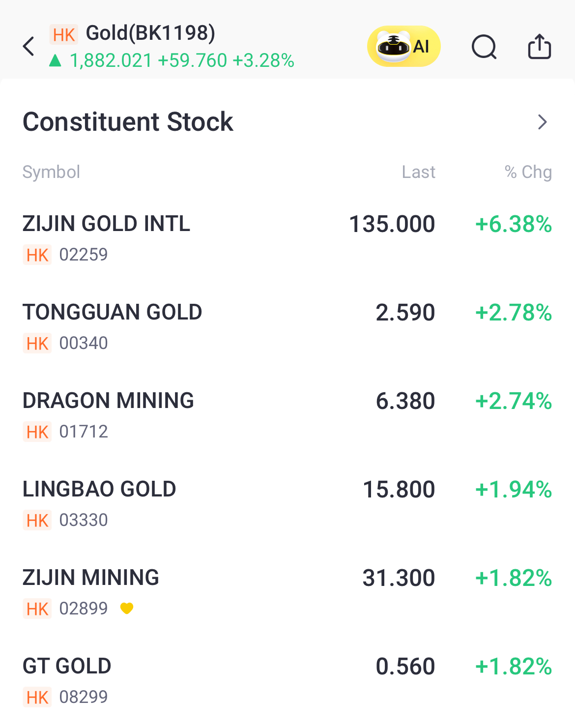Tap the HK badge next to Gold(BK1198)
Image resolution: width=575 pixels, height=728 pixels.
(64, 35)
